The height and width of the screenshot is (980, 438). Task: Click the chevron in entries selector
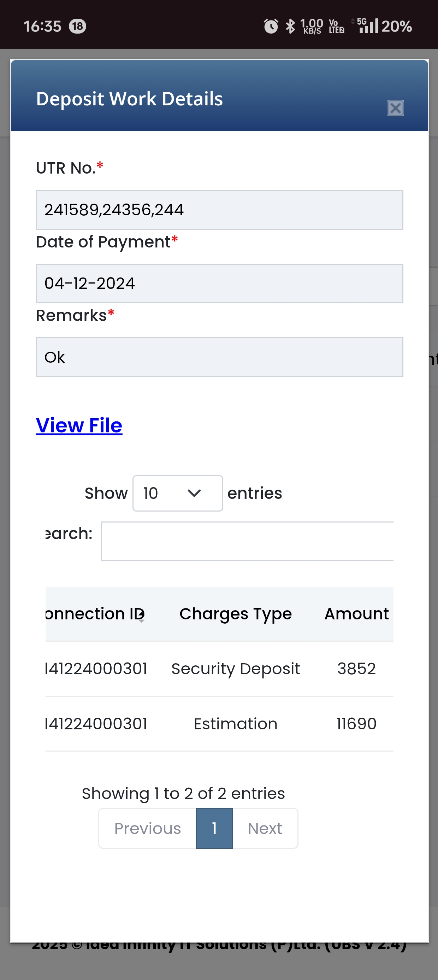194,494
